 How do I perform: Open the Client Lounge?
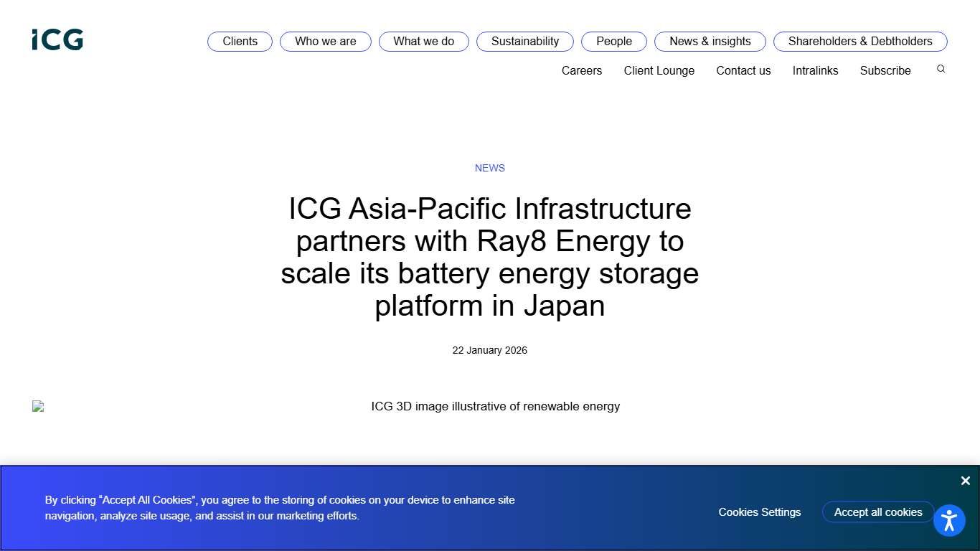[x=659, y=70]
